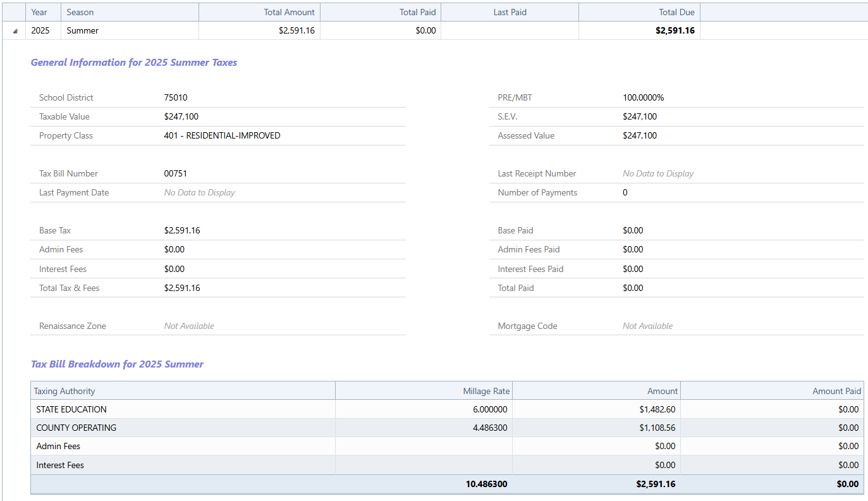Select the STATE EDUCATION row
Screen dimensions: 868x501
tap(71, 409)
